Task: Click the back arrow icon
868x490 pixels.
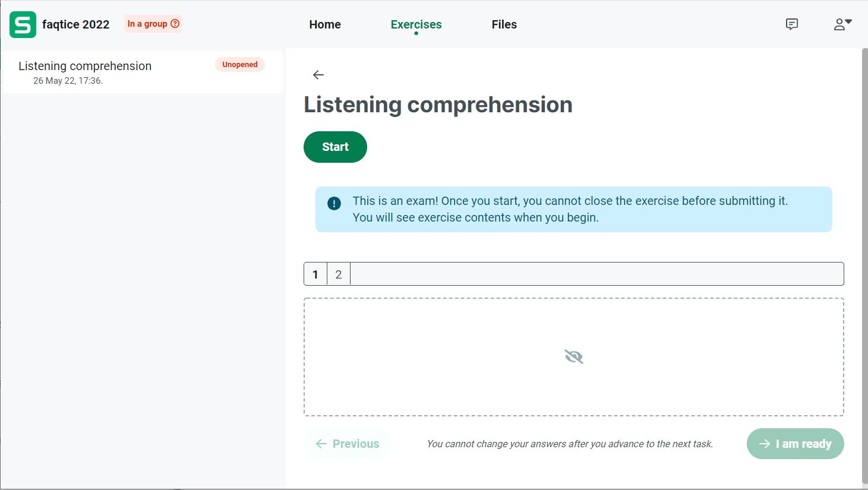Action: 318,75
